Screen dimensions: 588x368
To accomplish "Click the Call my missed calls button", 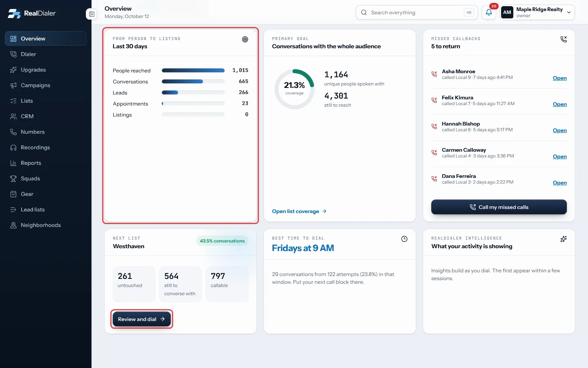I will (x=499, y=207).
